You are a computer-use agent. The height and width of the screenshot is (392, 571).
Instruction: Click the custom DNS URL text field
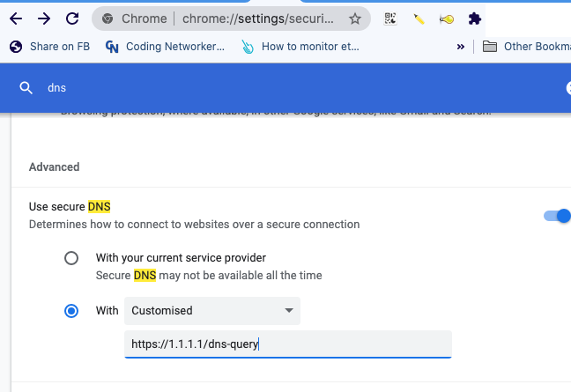click(287, 344)
